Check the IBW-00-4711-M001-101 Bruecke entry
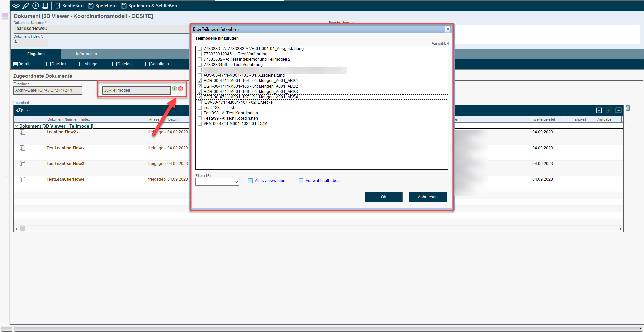Image resolution: width=644 pixels, height=332 pixels. pos(200,102)
